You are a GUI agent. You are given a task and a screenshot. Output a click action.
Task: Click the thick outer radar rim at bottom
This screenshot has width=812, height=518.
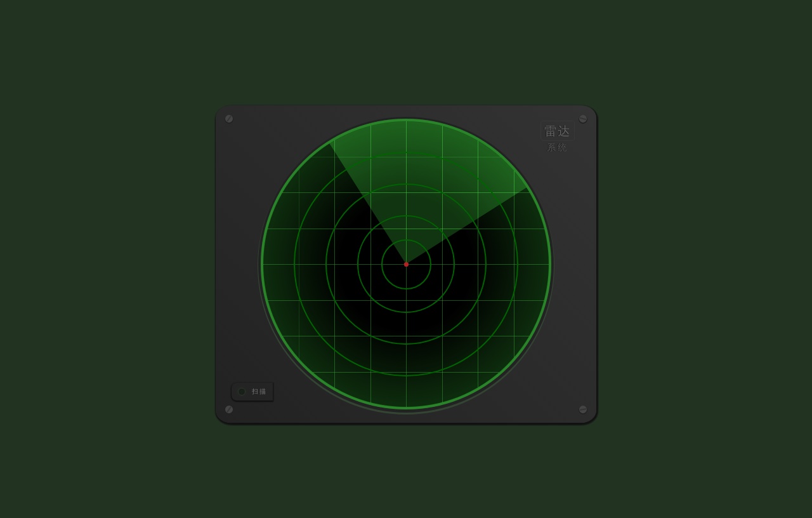click(406, 408)
